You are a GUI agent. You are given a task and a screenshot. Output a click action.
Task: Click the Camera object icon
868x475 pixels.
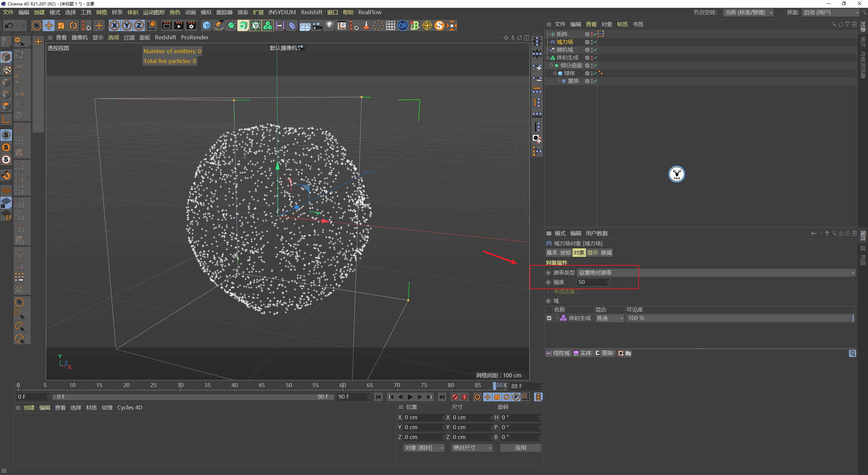pos(317,25)
